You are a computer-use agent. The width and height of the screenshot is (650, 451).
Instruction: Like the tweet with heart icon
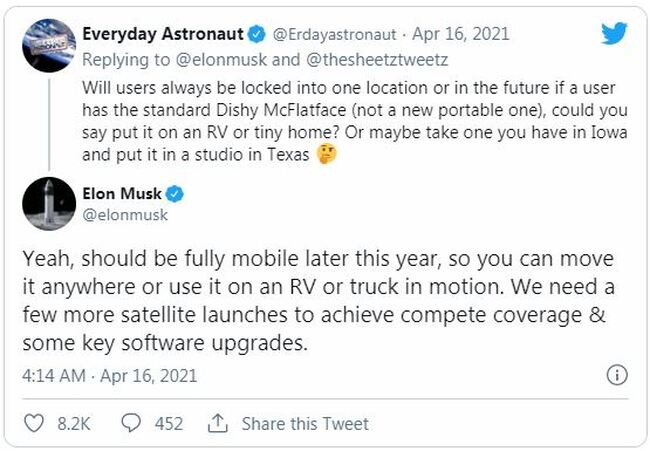[x=34, y=423]
